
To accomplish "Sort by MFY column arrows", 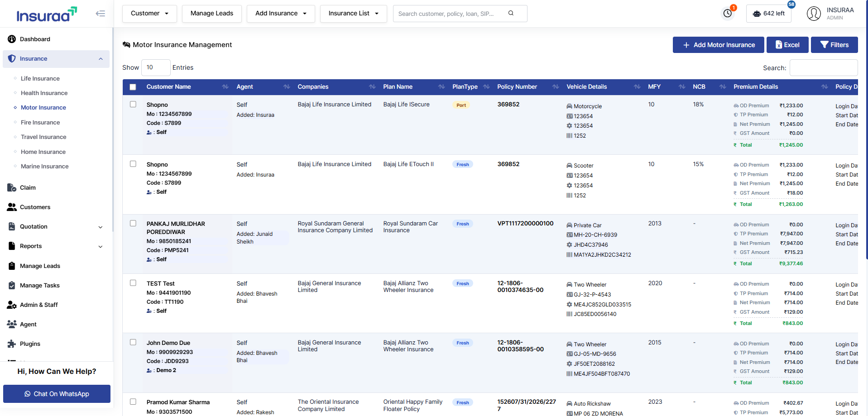I will 682,86.
